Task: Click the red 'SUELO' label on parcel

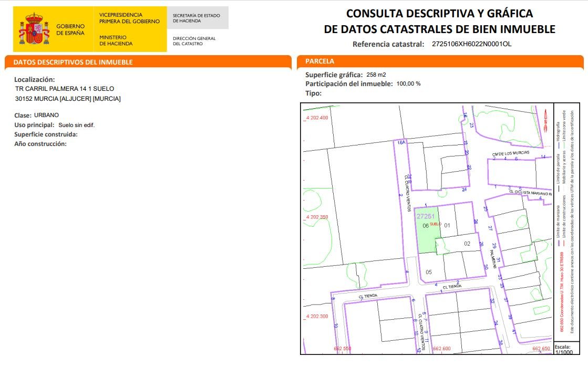Action: tap(436, 224)
